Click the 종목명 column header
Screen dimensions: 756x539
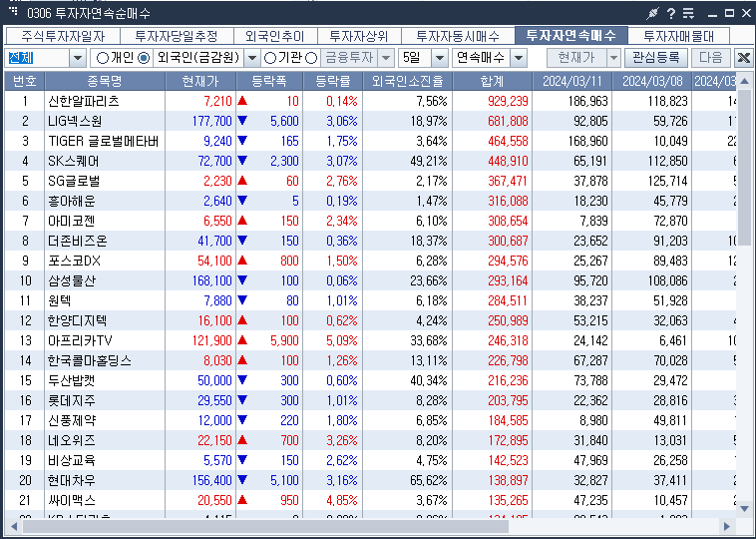coord(105,81)
